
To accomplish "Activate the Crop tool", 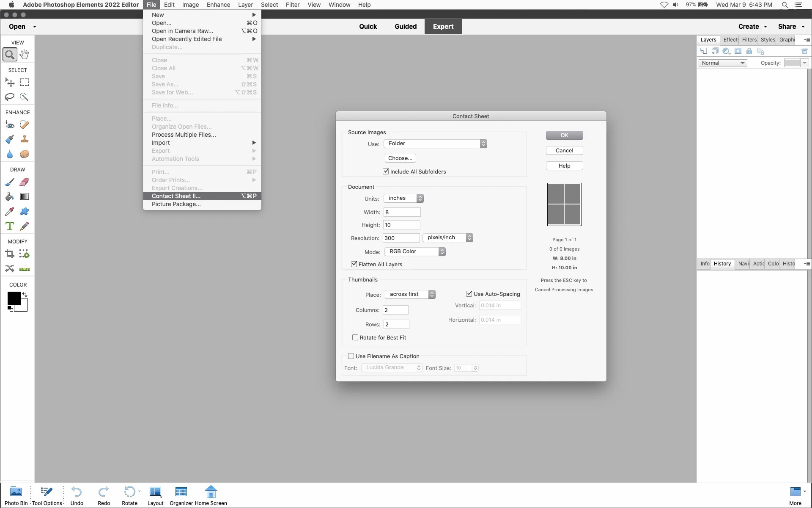I will click(x=10, y=254).
